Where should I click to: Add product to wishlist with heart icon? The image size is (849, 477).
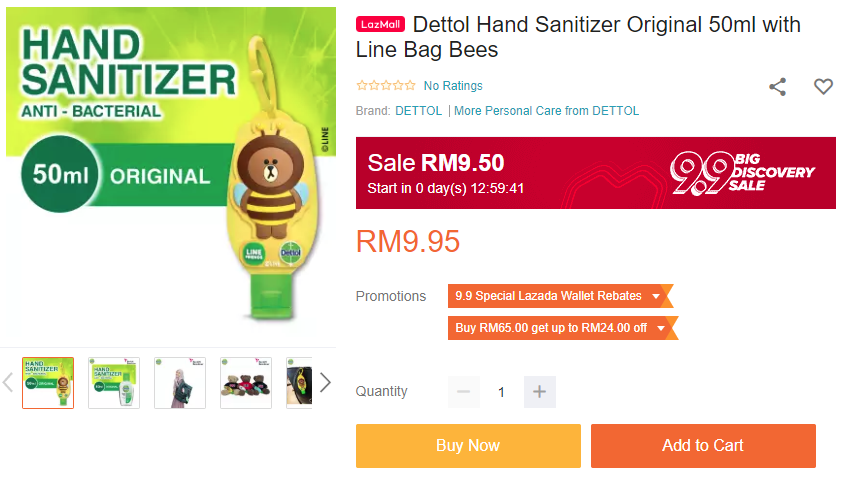pyautogui.click(x=823, y=87)
